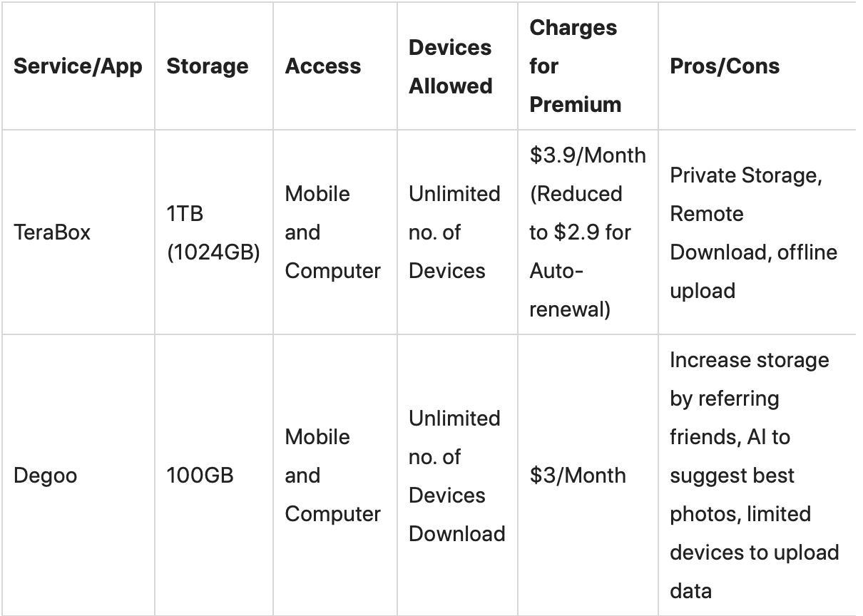Select the 100GB storage cell
Image resolution: width=863 pixels, height=616 pixels.
(x=200, y=476)
